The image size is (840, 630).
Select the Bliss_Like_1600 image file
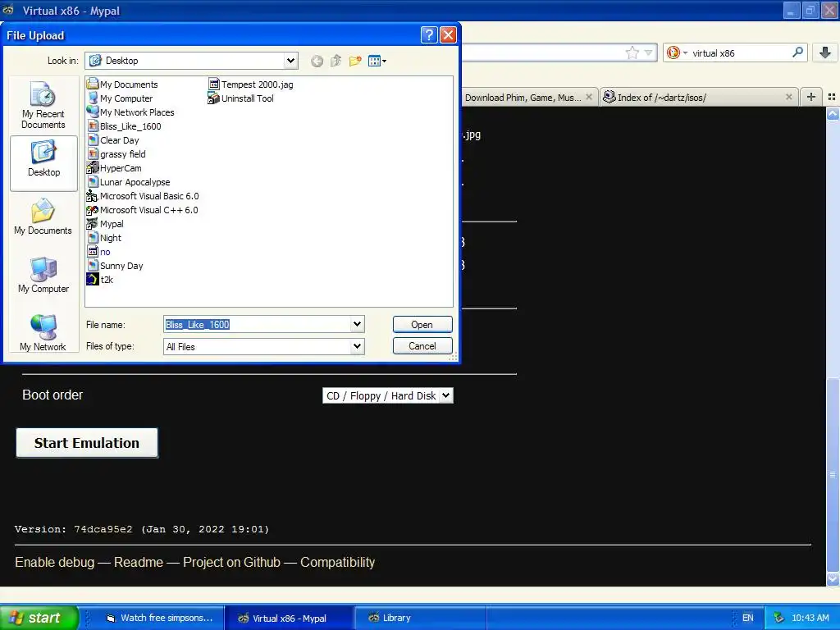click(x=125, y=126)
